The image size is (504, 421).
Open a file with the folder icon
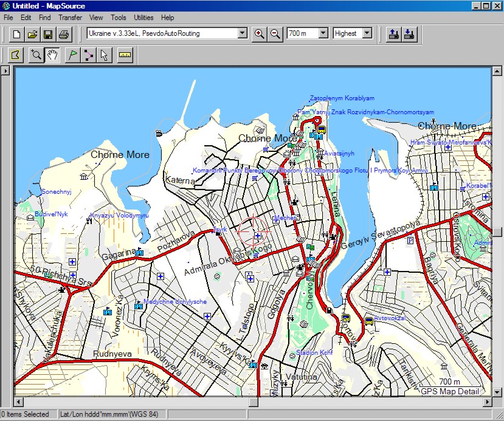(x=32, y=34)
